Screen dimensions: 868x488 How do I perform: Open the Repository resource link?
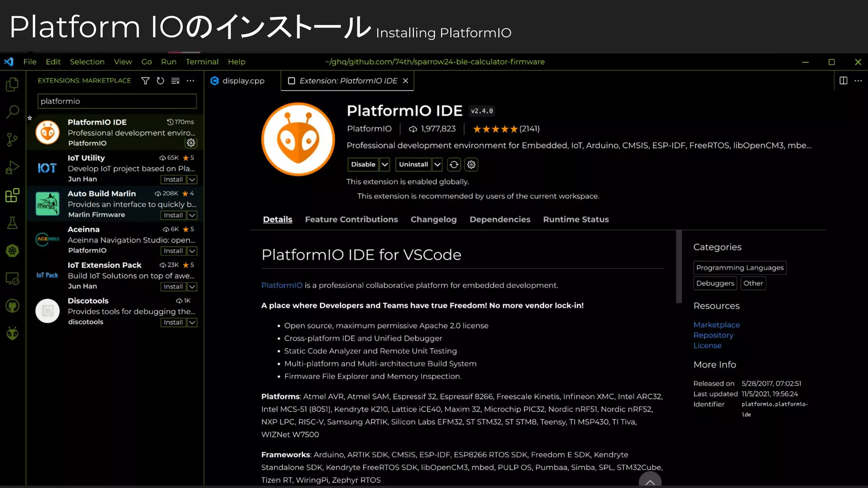(713, 335)
